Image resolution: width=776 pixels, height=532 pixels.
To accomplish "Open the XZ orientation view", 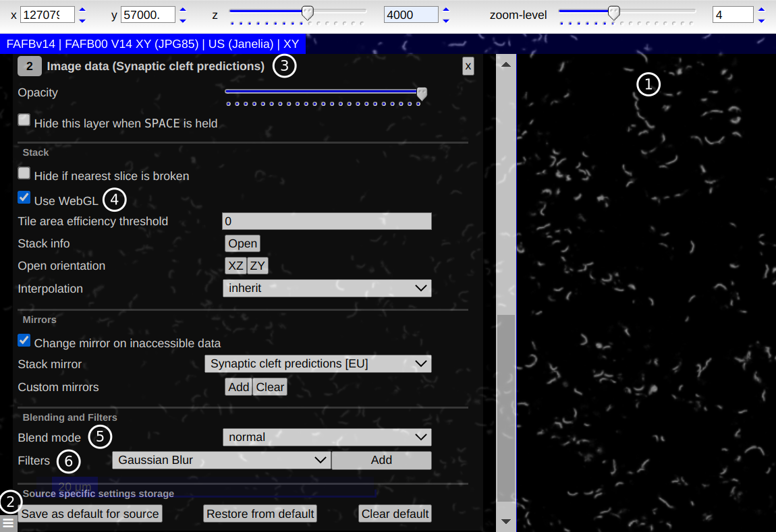I will [x=235, y=266].
